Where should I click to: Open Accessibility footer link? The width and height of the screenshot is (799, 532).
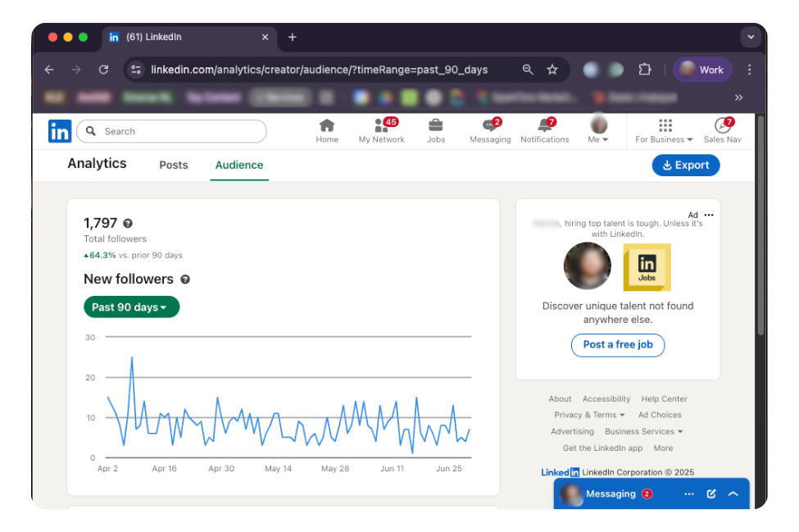606,399
